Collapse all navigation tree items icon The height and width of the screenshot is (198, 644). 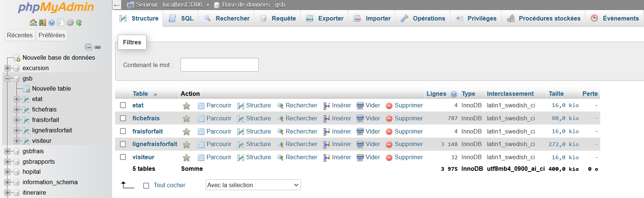pos(89,47)
